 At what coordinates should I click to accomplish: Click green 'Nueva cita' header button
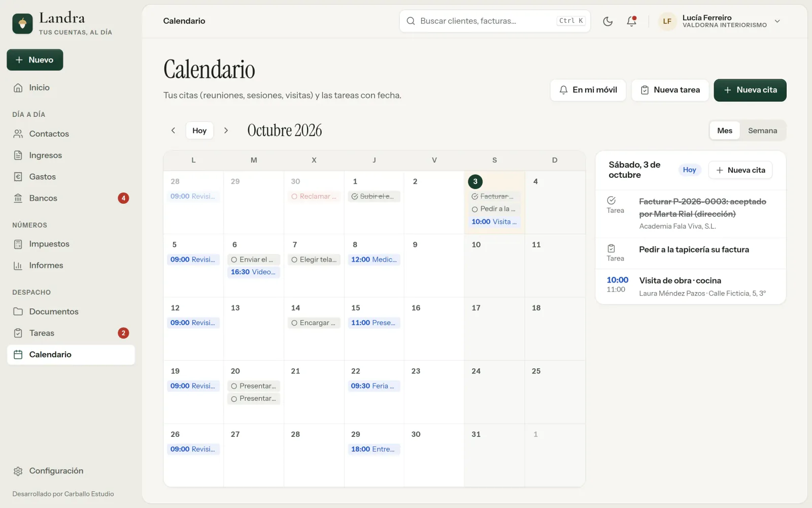pyautogui.click(x=750, y=90)
